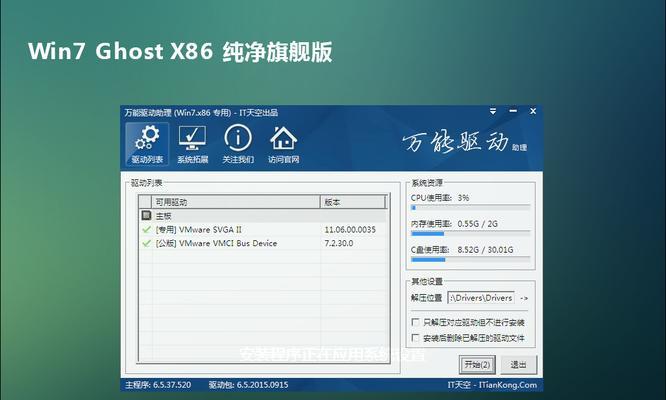Toggle VMware VMCI Bus Device checkmark

coord(147,243)
